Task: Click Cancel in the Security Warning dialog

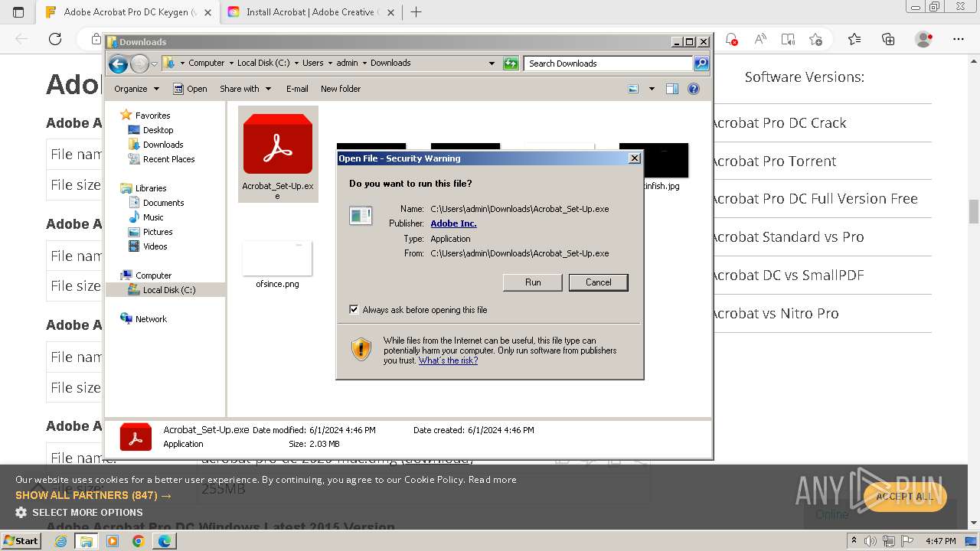Action: pos(598,282)
